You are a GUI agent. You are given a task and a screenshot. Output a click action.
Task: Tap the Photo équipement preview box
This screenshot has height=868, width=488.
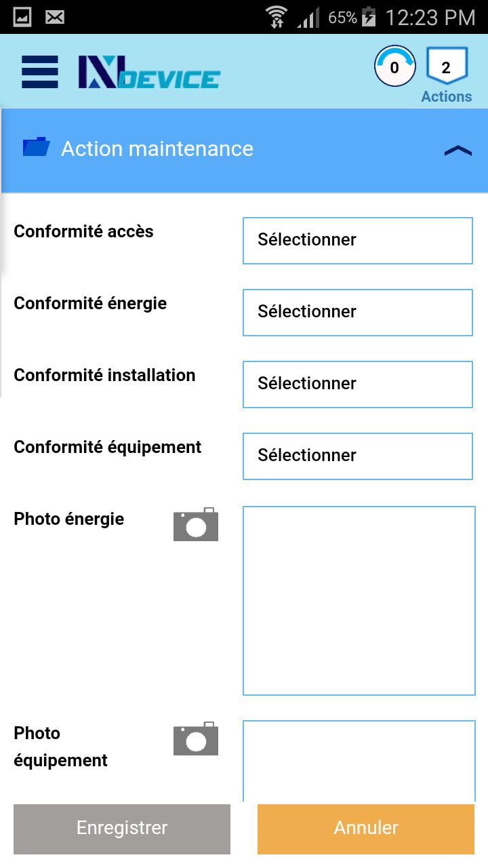point(359,762)
